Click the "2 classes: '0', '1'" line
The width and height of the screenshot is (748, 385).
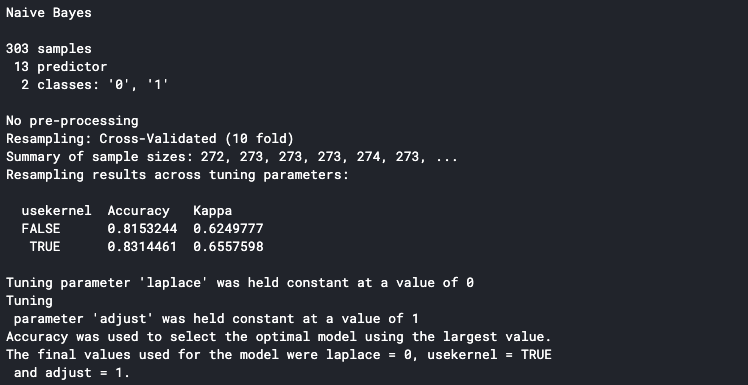coord(95,85)
